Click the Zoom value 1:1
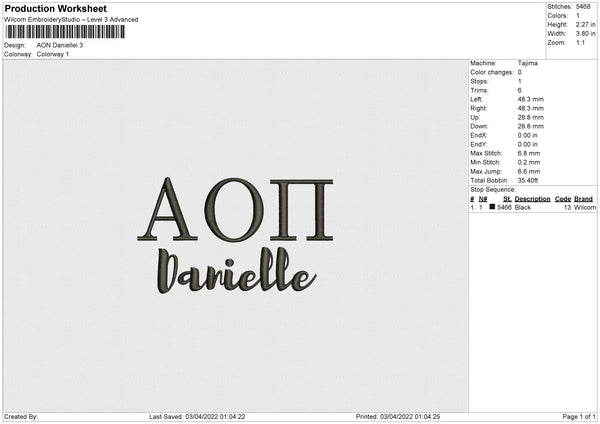 pyautogui.click(x=580, y=42)
